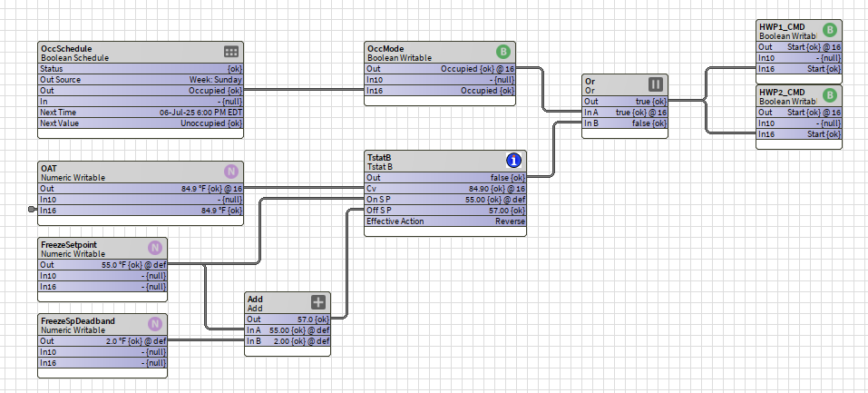Click the In B row of Add block
The height and width of the screenshot is (393, 868).
coord(288,341)
